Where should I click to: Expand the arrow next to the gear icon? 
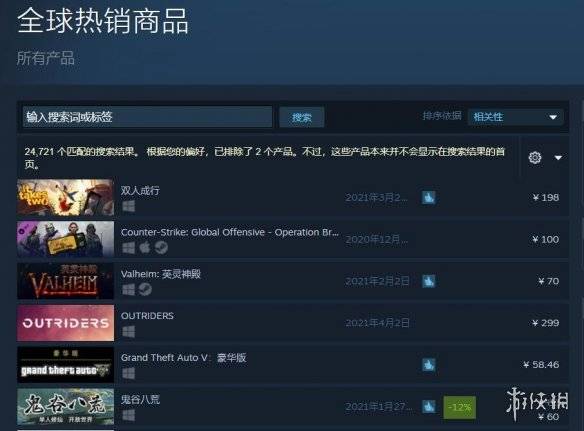click(558, 158)
